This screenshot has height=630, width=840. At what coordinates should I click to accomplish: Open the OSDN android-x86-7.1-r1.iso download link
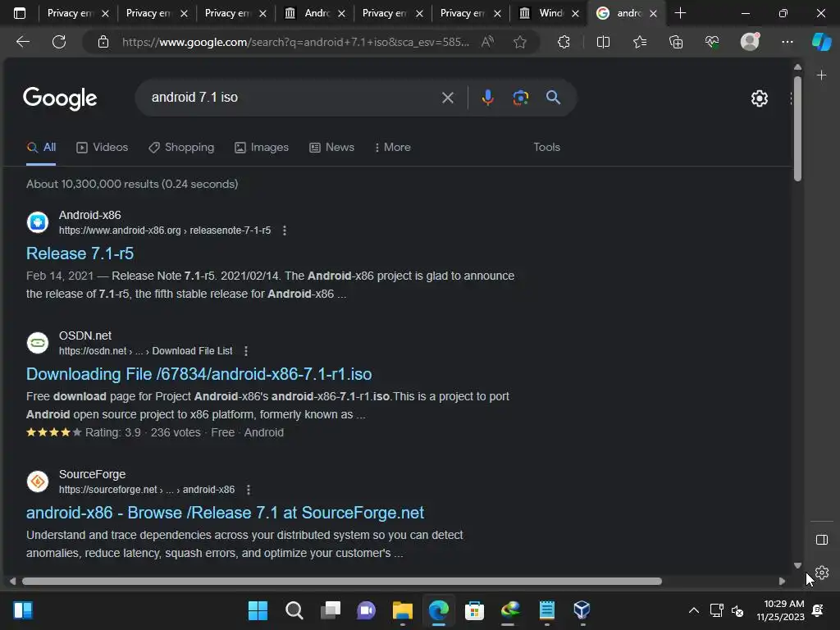tap(199, 374)
